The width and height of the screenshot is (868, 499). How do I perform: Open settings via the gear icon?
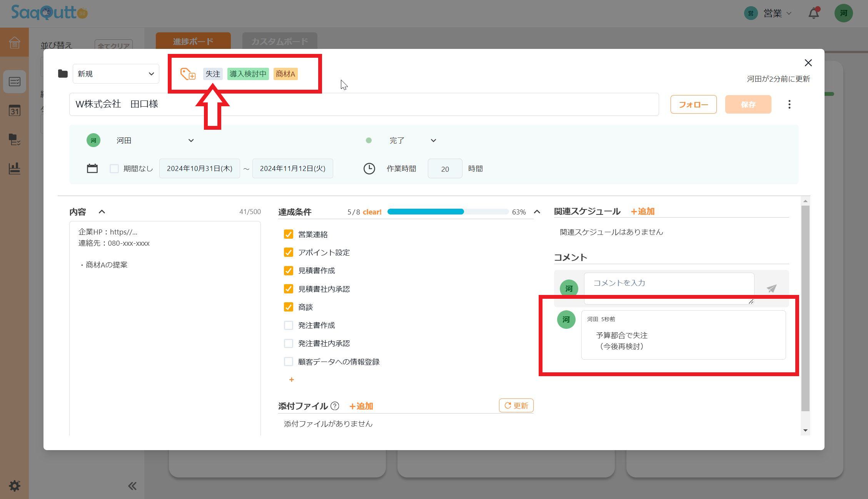tap(14, 486)
